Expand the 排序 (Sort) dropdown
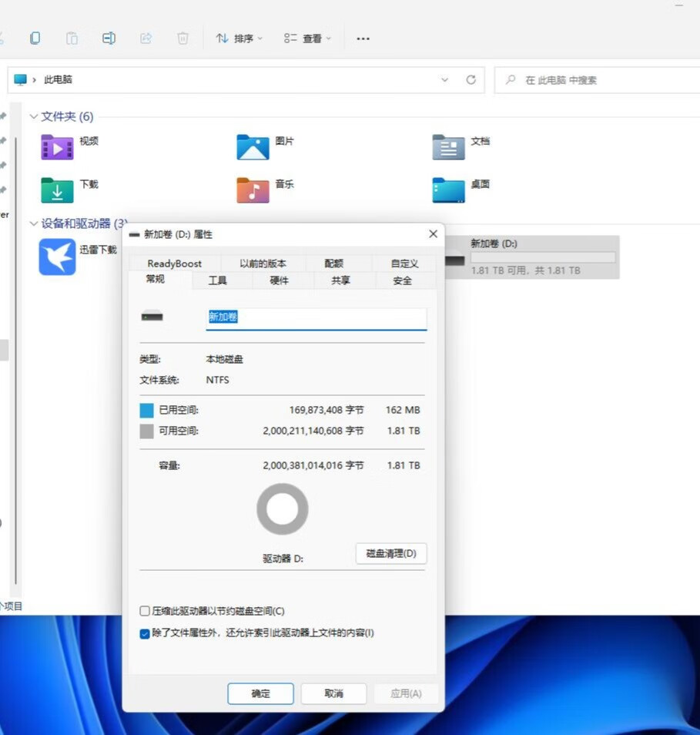 [239, 39]
